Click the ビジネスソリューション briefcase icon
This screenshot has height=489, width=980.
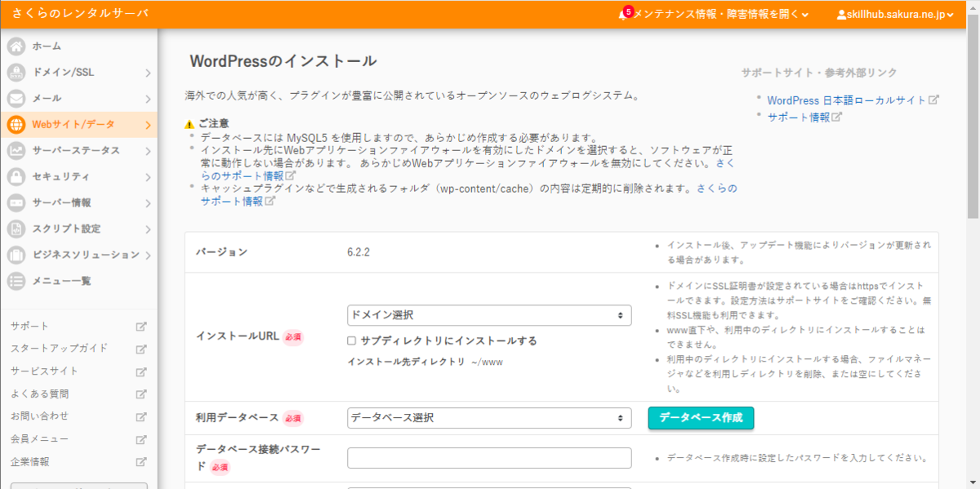[x=16, y=256]
